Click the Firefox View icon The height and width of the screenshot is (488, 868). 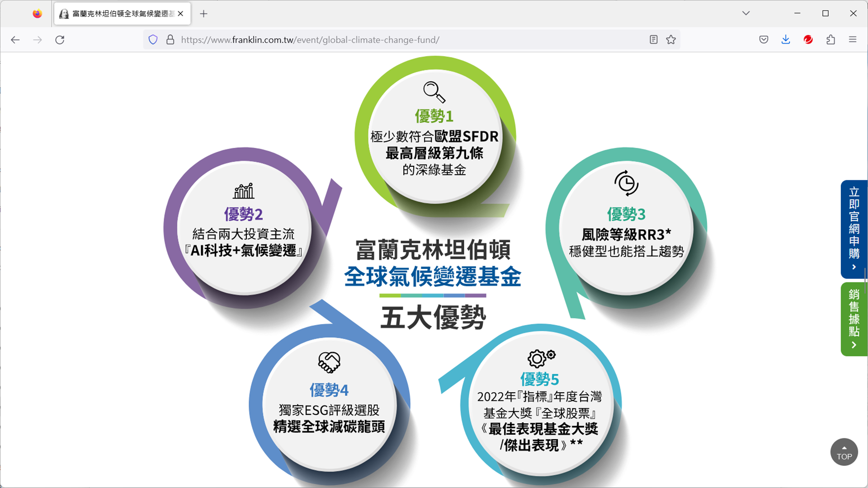click(x=37, y=14)
